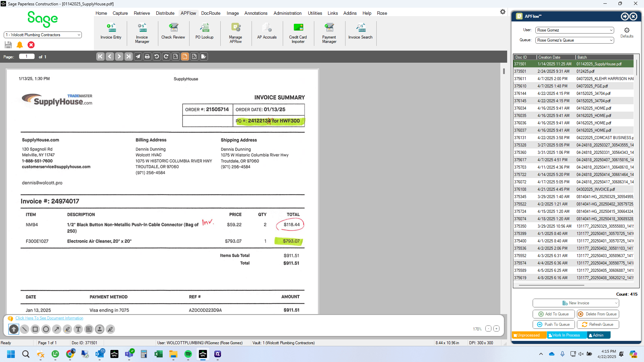Select the ellipse annotation tool
Image resolution: width=644 pixels, height=362 pixels.
click(x=46, y=329)
